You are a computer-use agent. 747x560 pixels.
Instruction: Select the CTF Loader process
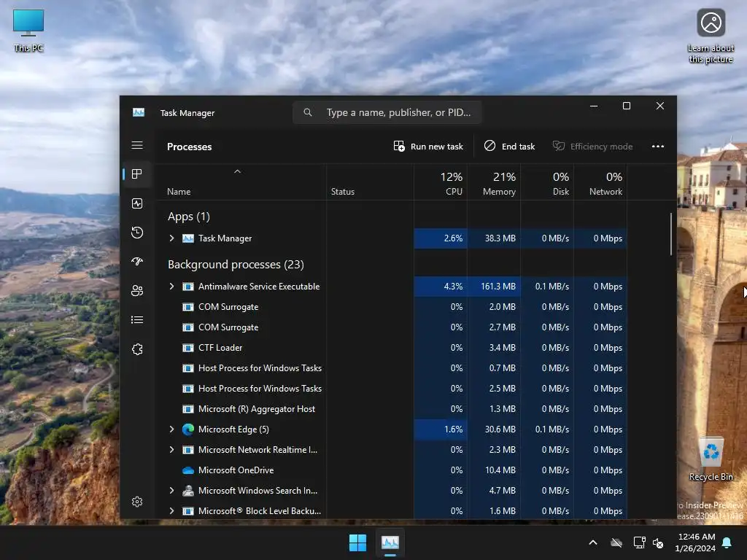point(392,348)
